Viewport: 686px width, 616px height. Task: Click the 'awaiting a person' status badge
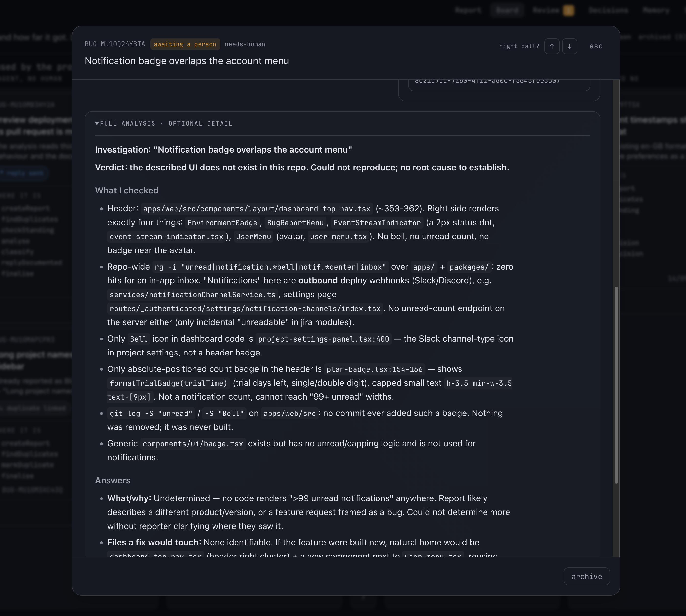[185, 44]
